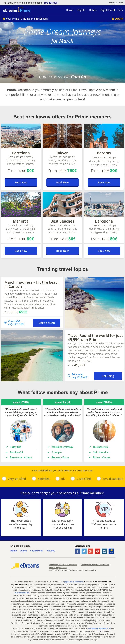Screen dimensions: 125x644
Task: Select the Very disatisfied radio option
Action: [x=99, y=479]
